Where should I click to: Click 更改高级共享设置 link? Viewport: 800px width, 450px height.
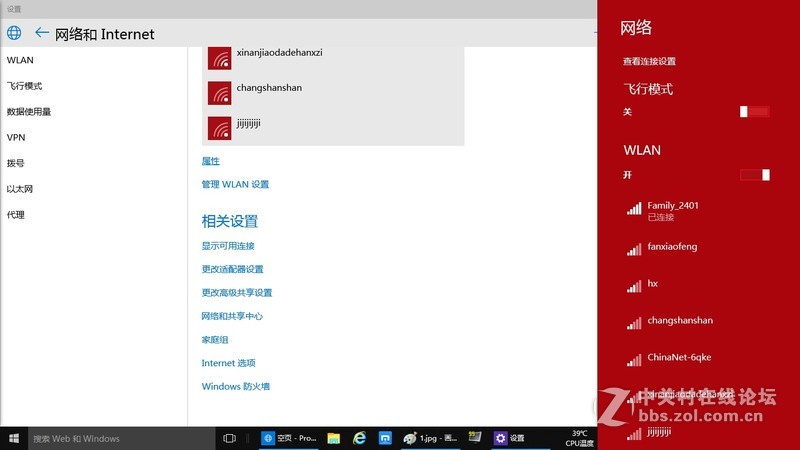[x=237, y=293]
